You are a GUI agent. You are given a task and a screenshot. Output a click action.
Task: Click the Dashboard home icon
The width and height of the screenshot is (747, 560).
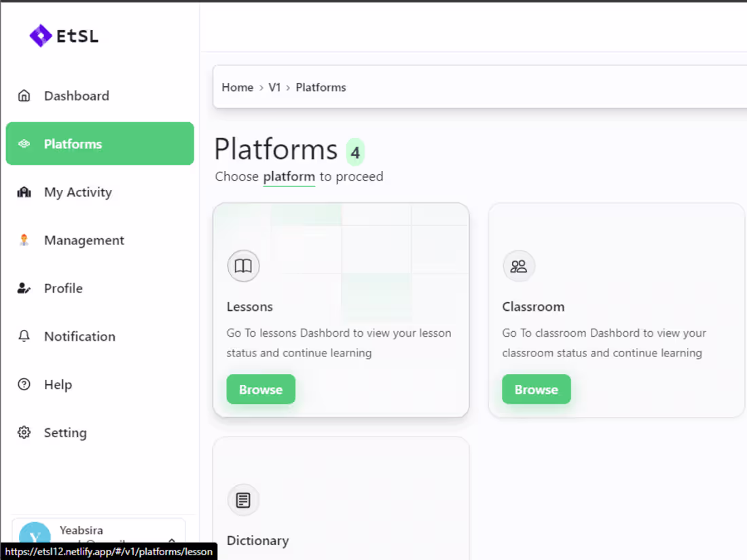[24, 96]
